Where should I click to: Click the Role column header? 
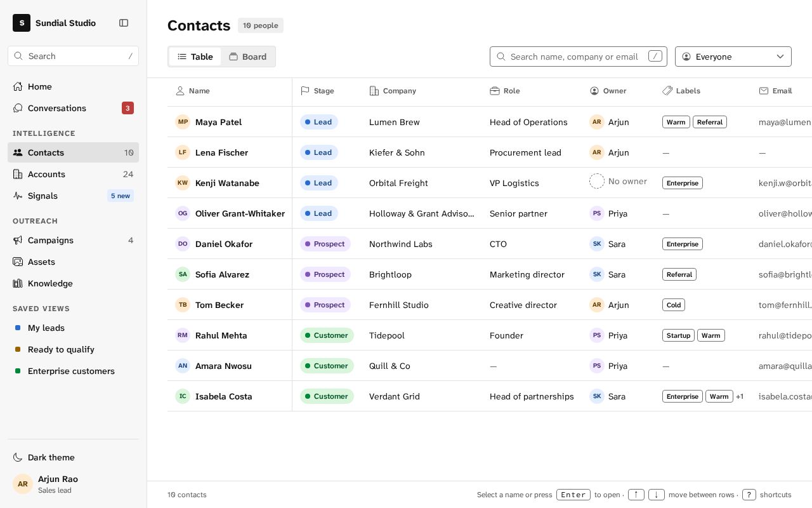(x=505, y=91)
